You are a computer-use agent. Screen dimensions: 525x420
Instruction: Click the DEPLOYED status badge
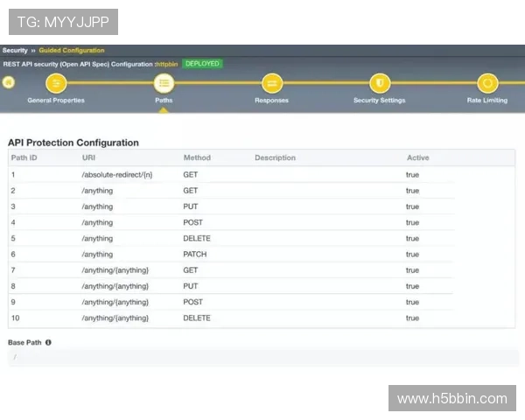pos(202,64)
